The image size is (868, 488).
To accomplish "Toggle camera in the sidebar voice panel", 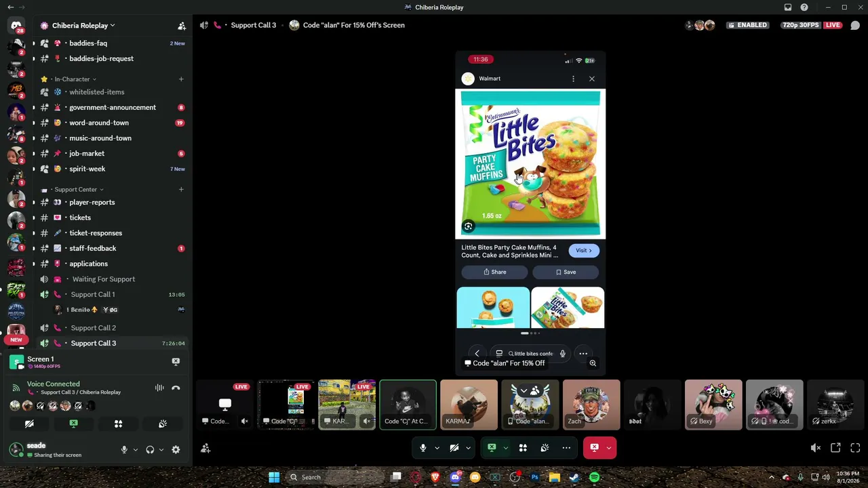I will (29, 424).
